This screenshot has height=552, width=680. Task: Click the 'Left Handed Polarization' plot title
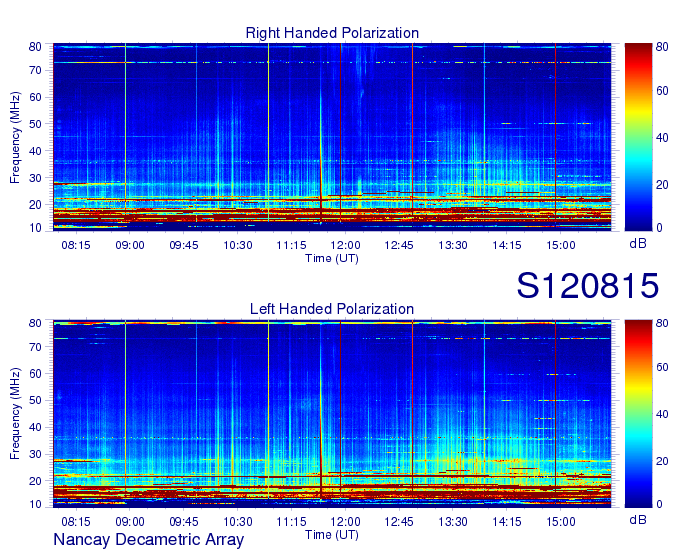(332, 309)
